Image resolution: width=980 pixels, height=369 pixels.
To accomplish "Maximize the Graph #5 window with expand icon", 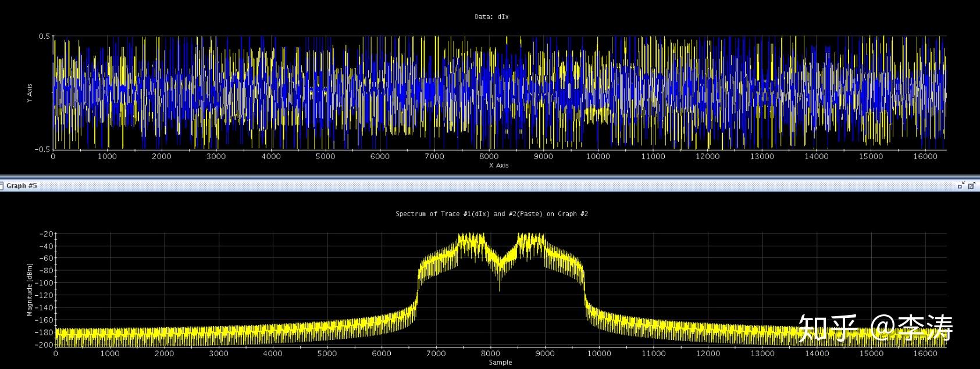I will pos(971,185).
